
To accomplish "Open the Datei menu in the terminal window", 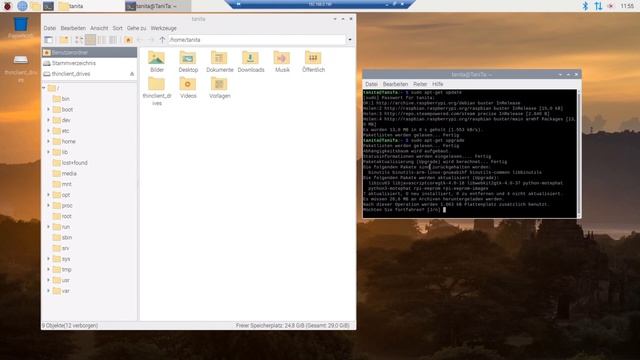I will click(371, 84).
